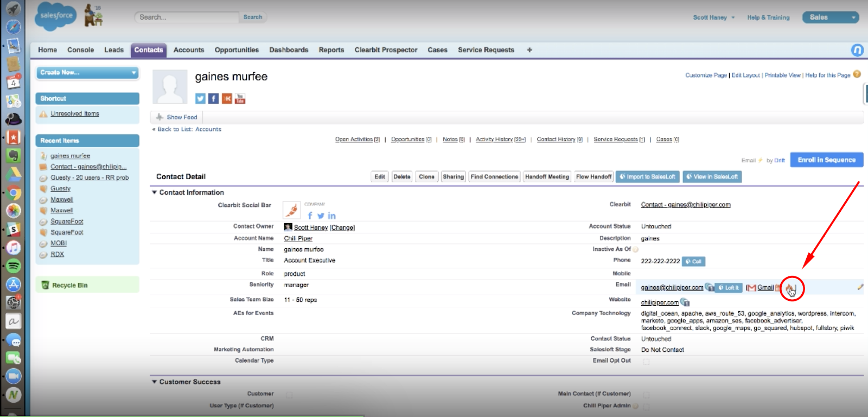Switch to the Reports tab
The image size is (868, 417).
coord(331,50)
